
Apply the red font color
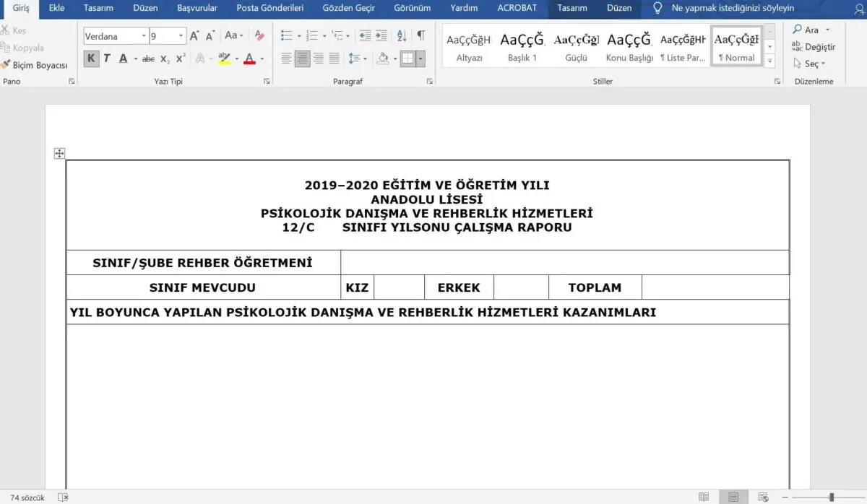[249, 58]
